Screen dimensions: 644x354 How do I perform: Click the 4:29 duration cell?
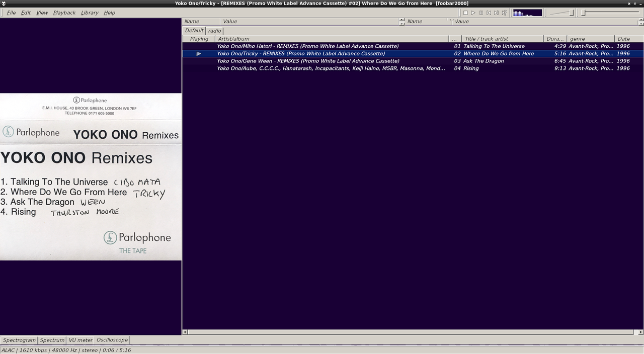pyautogui.click(x=560, y=46)
